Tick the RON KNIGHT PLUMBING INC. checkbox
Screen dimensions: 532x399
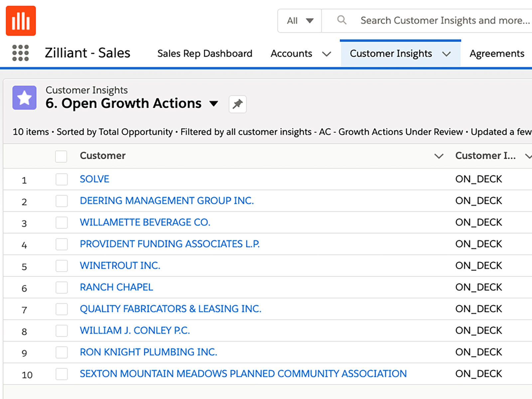(x=62, y=352)
